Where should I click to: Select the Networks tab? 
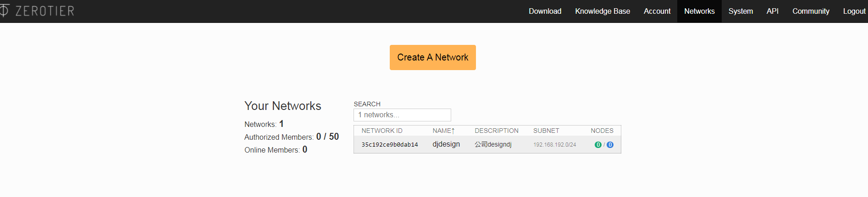699,11
